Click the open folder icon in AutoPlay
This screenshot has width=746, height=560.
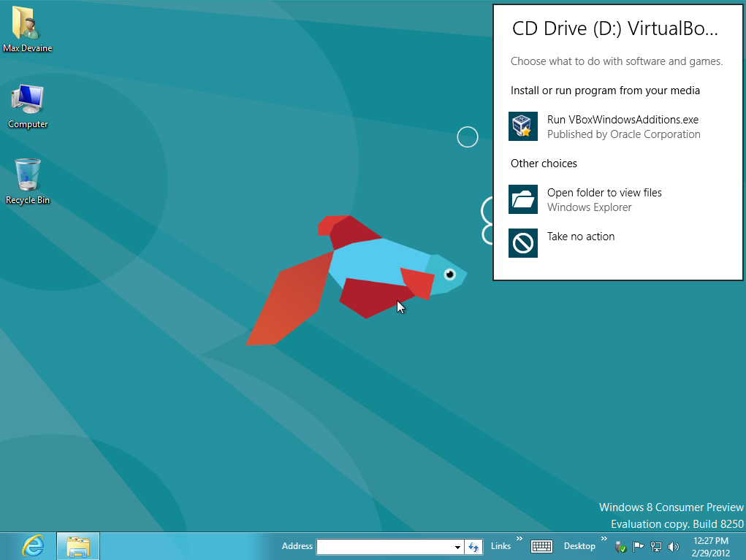(523, 199)
